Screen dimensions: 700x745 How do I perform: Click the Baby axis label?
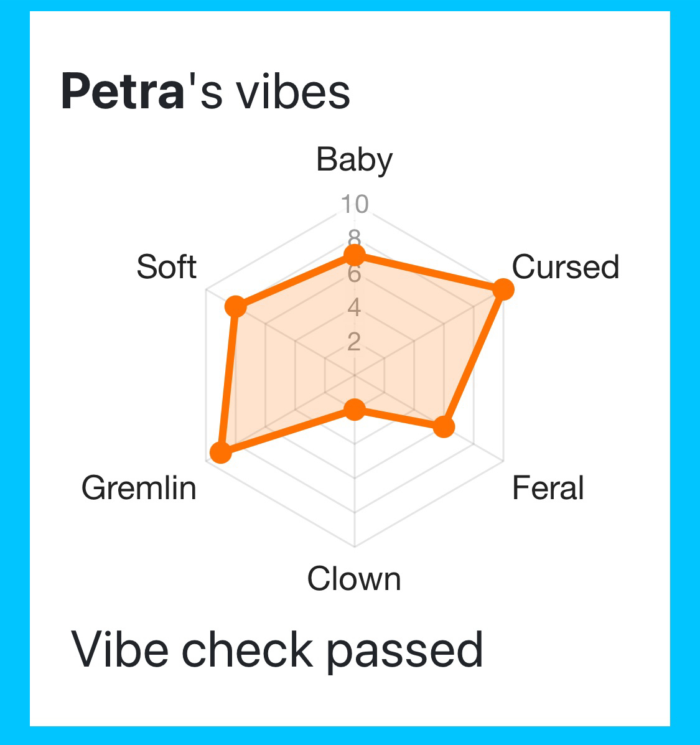354,159
